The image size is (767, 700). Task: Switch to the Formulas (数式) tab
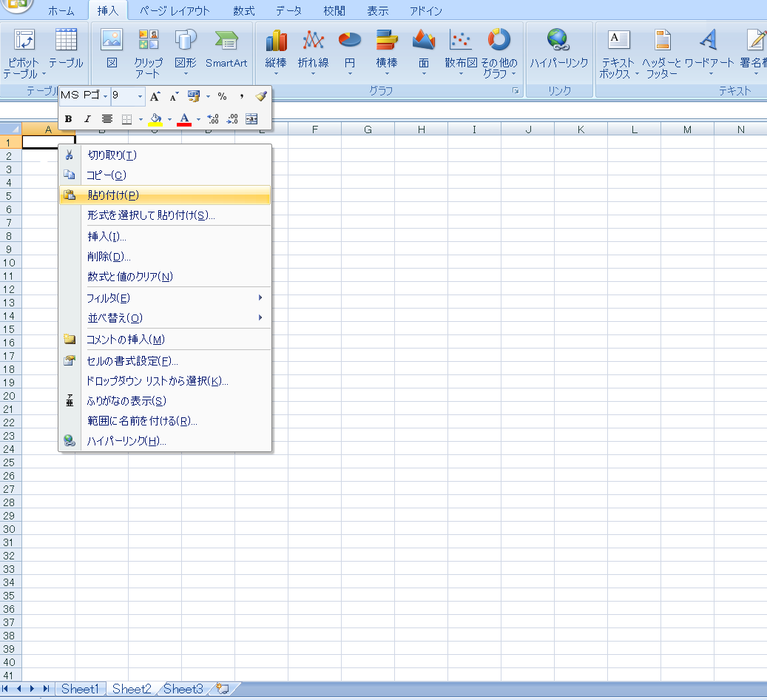pyautogui.click(x=243, y=11)
